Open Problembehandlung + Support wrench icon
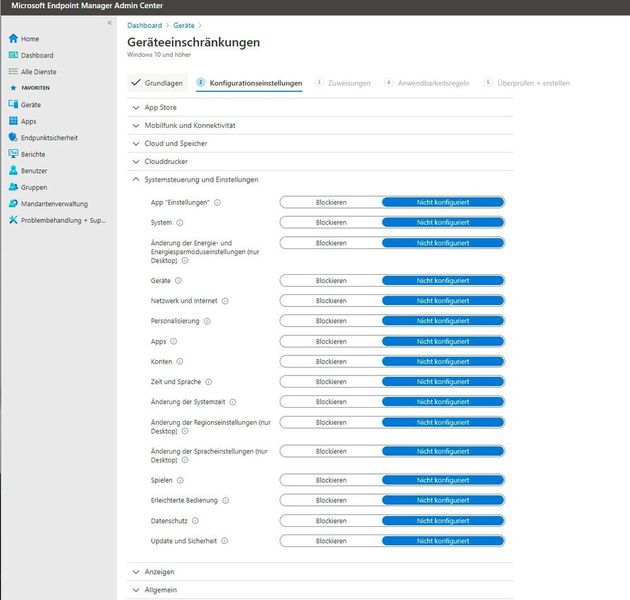The width and height of the screenshot is (630, 600). (x=13, y=220)
